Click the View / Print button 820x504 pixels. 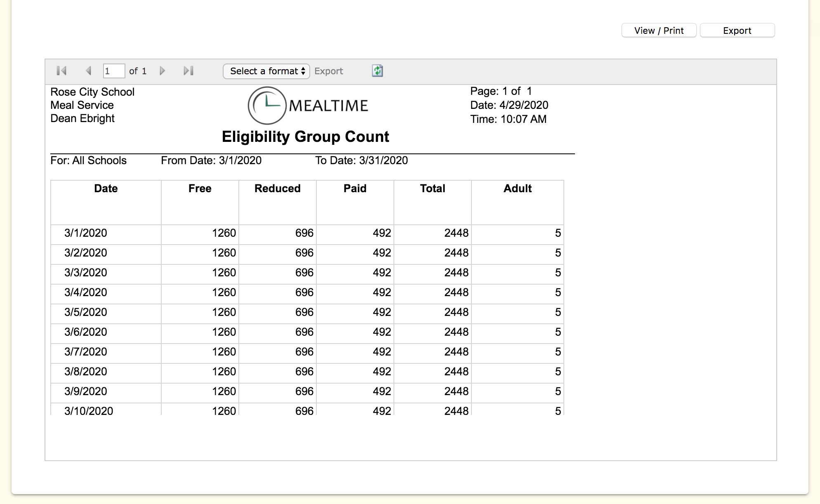click(x=659, y=31)
